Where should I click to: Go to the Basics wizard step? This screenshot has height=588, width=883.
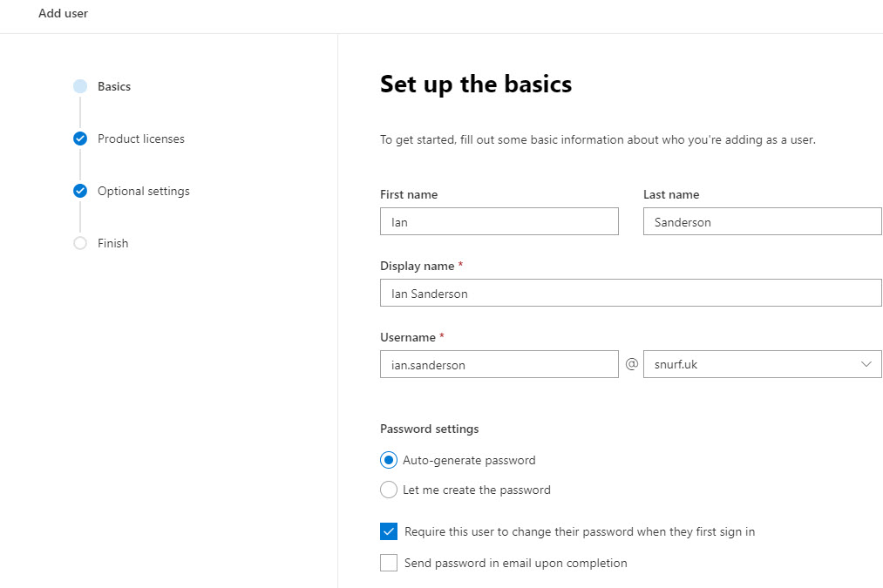point(114,86)
